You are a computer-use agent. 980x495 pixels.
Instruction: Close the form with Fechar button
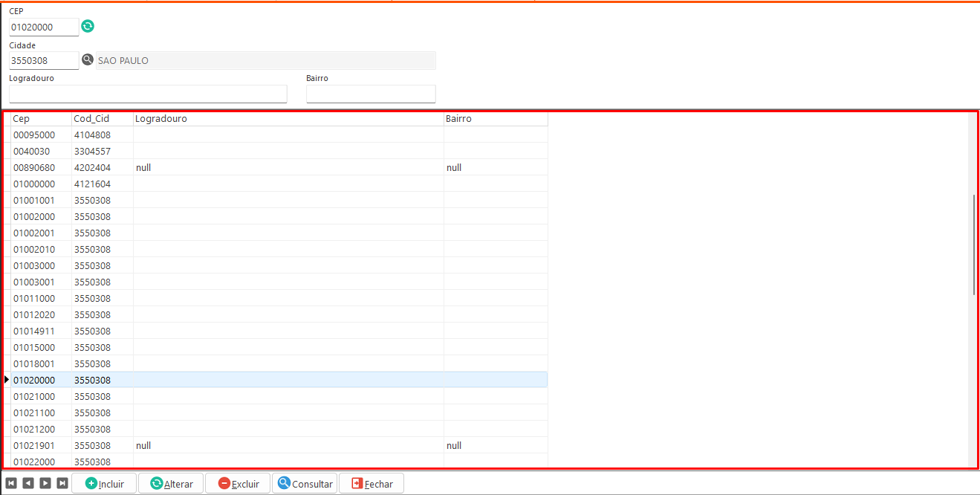pos(371,484)
